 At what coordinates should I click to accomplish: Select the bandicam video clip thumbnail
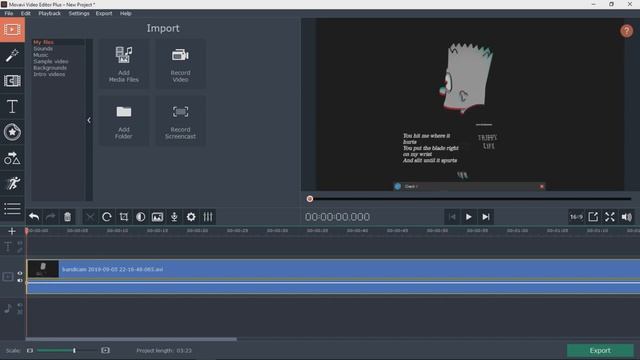coord(43,269)
